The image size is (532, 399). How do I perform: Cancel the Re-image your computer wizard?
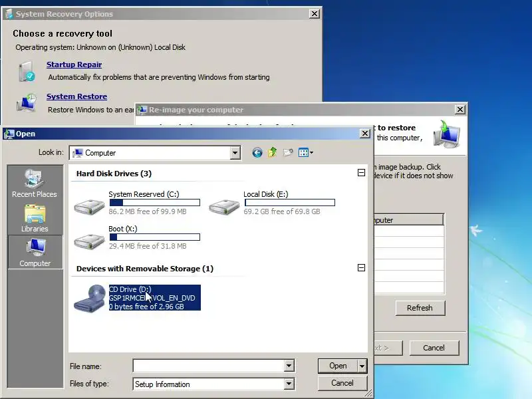click(x=434, y=348)
